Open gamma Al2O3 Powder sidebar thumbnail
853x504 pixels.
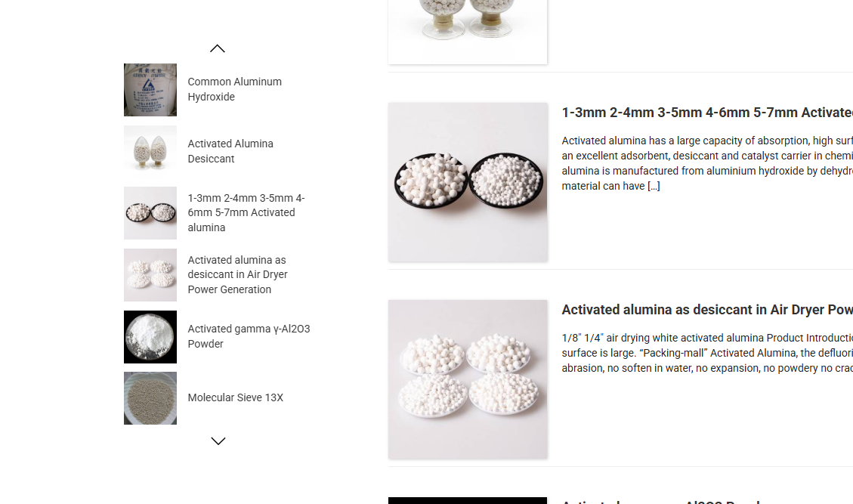pyautogui.click(x=150, y=337)
